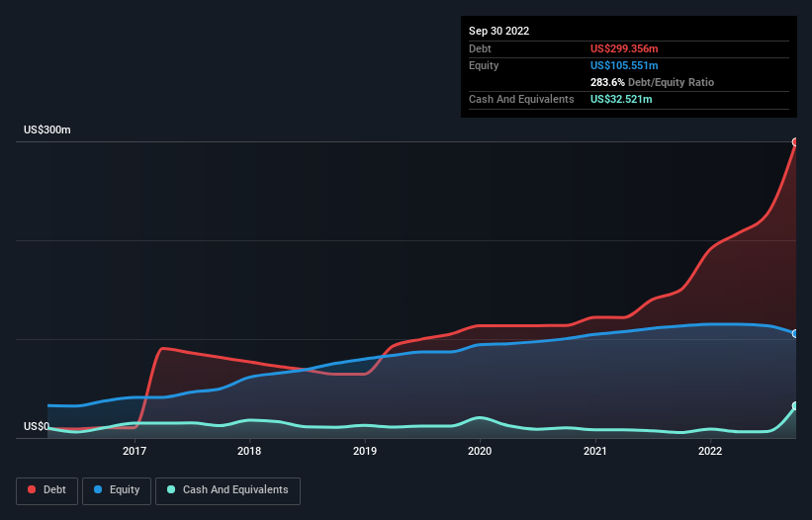Click the US$300m y-axis label
Image resolution: width=812 pixels, height=520 pixels.
[x=47, y=130]
